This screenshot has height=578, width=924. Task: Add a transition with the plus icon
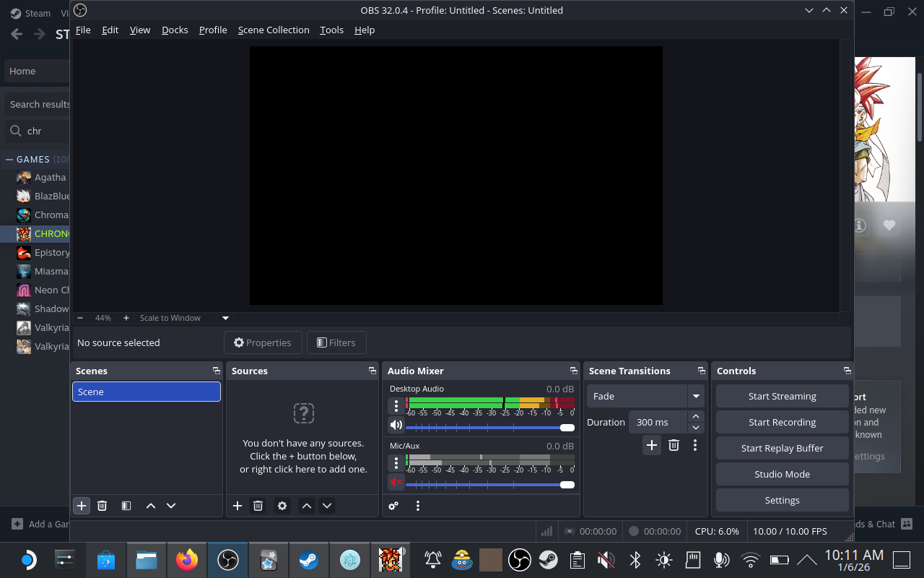tap(651, 445)
